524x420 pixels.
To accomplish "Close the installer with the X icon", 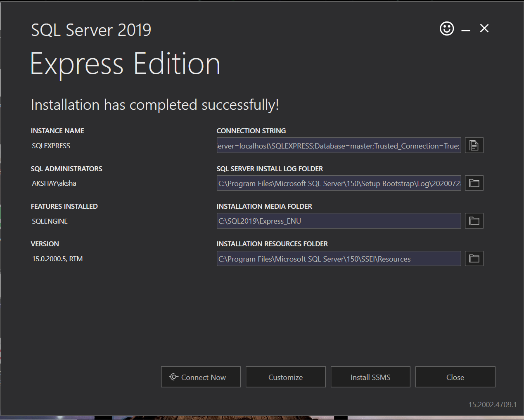I will coord(484,28).
